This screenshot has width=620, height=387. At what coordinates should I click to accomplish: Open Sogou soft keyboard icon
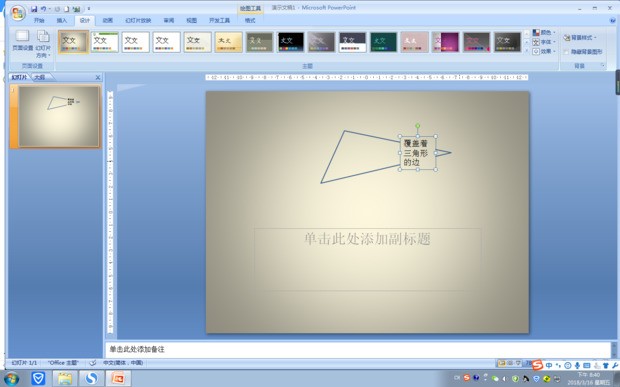tap(587, 366)
